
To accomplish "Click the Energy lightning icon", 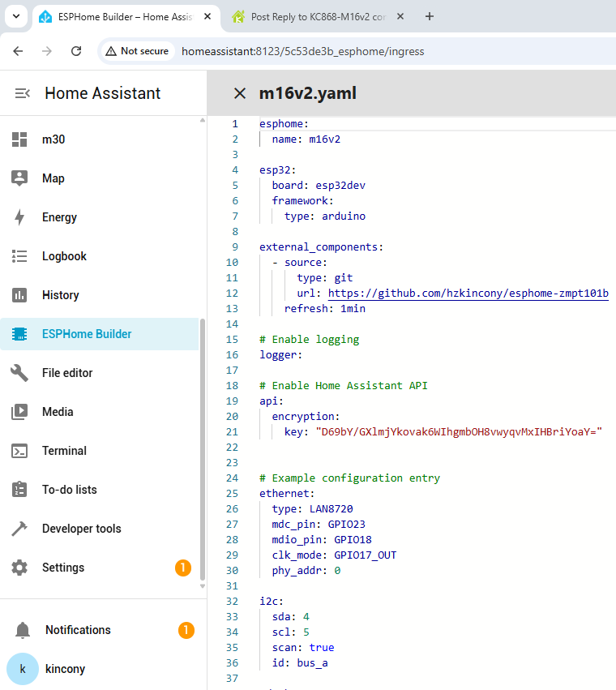I will point(20,217).
